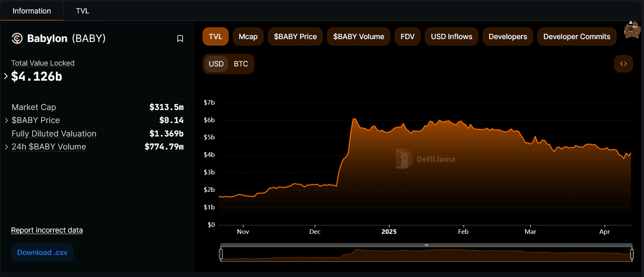Click the Dec axis label
The width and height of the screenshot is (644, 277).
(315, 232)
